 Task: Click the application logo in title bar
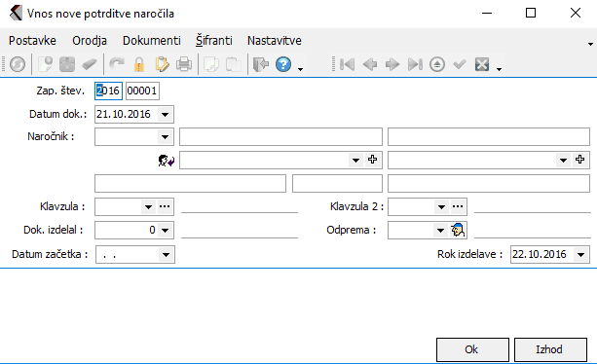click(x=16, y=13)
